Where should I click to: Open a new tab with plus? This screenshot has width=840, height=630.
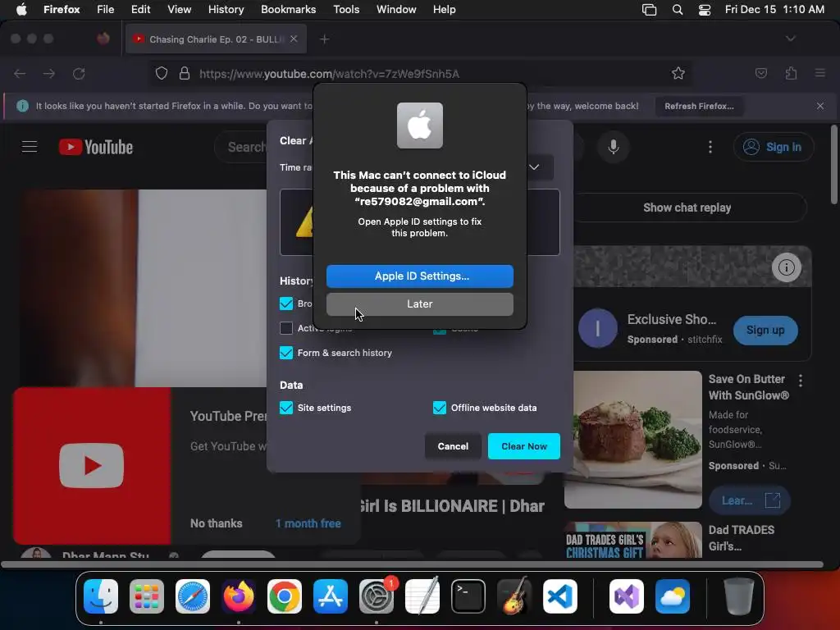pyautogui.click(x=324, y=39)
